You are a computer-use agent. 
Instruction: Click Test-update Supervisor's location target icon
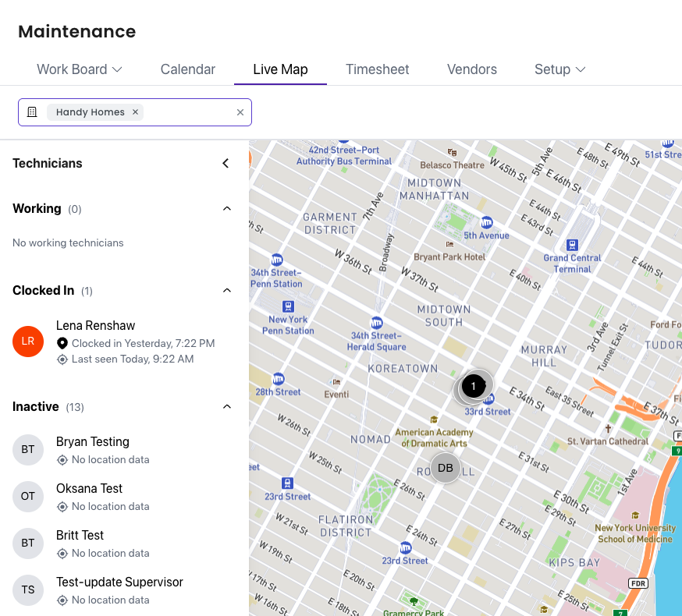point(62,600)
